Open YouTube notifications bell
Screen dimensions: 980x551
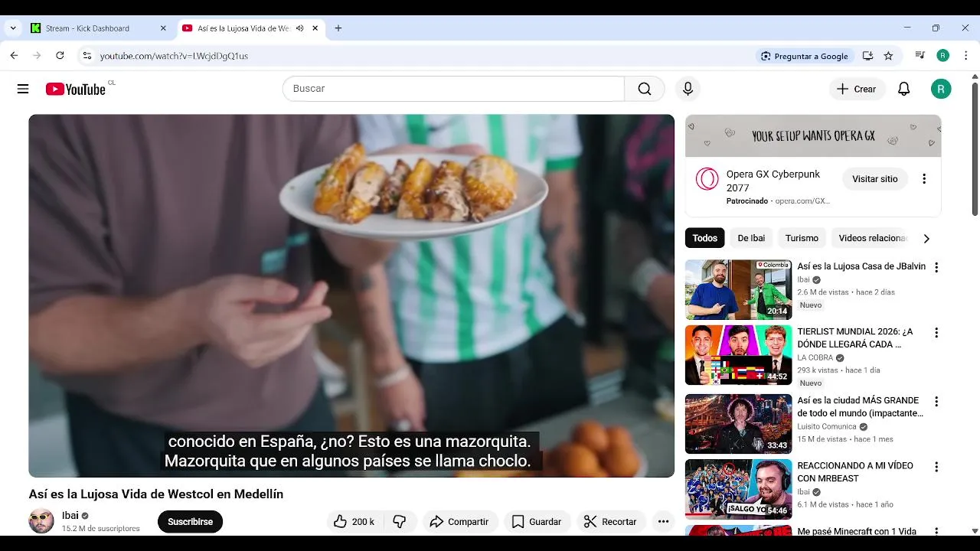coord(903,89)
